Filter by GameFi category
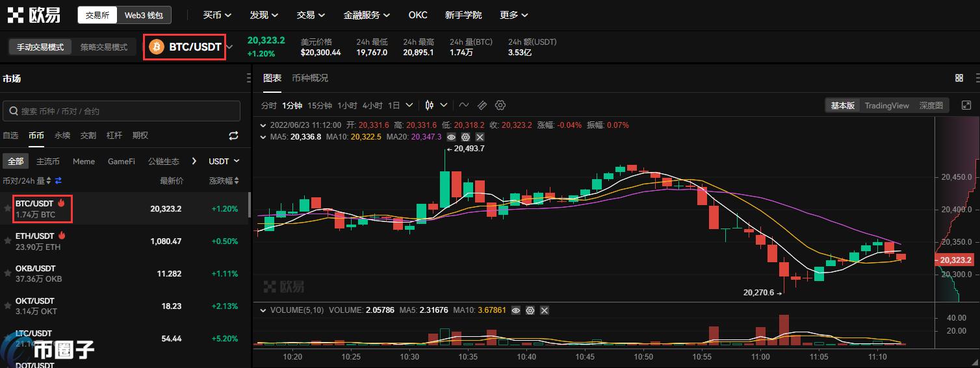Image resolution: width=980 pixels, height=368 pixels. (122, 161)
